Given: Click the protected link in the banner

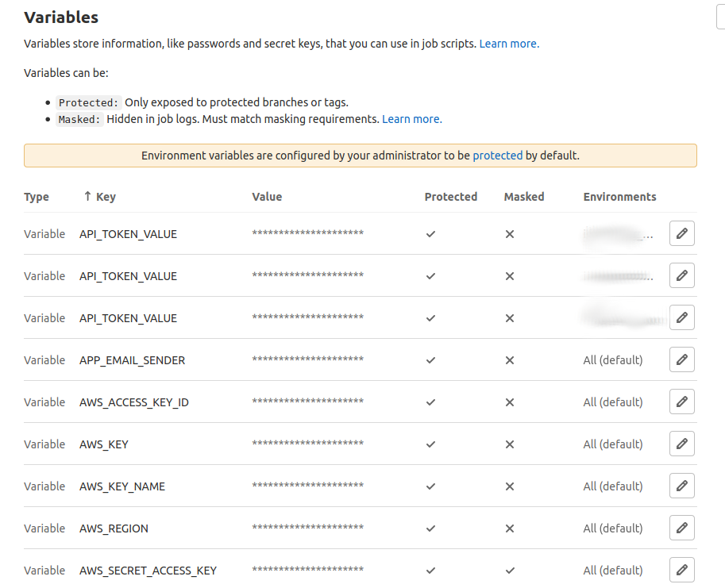Looking at the screenshot, I should (x=497, y=155).
